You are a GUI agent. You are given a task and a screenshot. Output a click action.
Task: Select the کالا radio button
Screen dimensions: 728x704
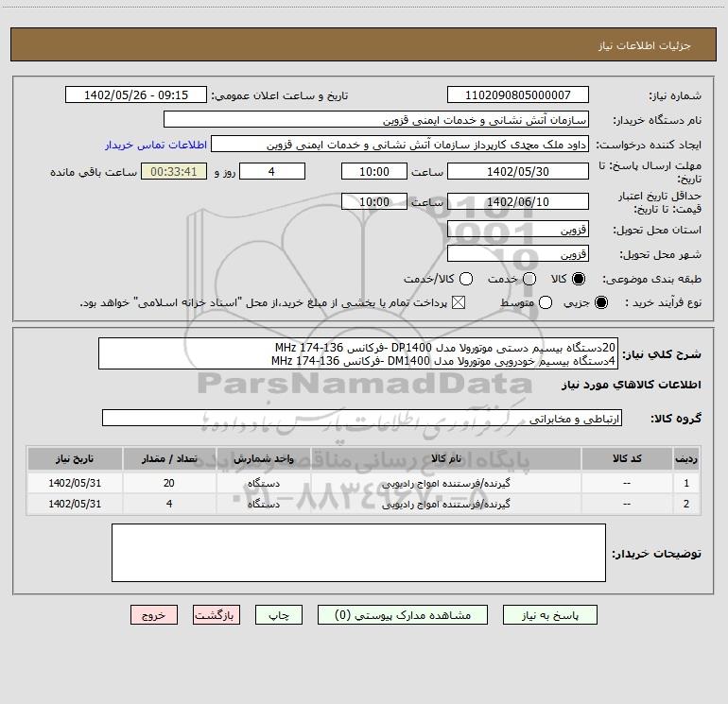pos(579,279)
